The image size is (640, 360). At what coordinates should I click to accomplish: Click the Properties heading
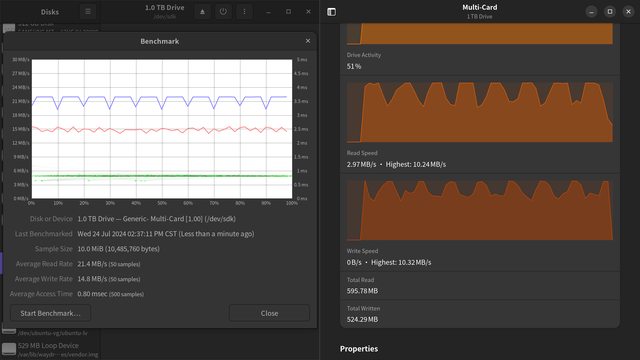(359, 349)
